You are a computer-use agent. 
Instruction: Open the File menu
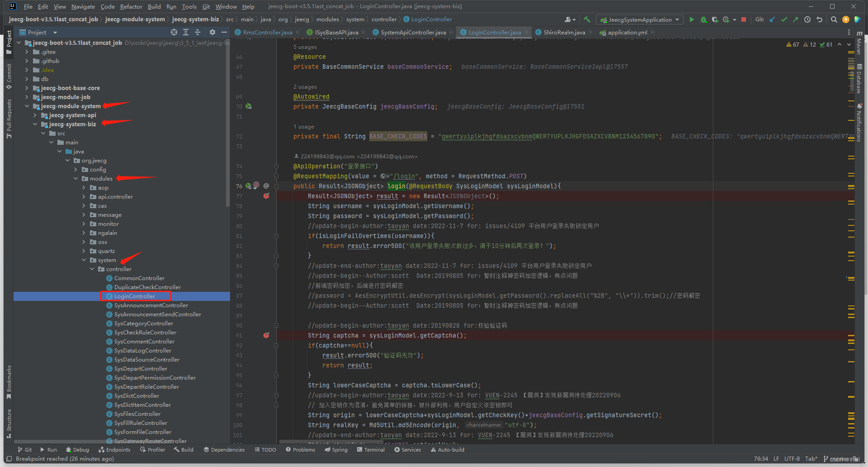[x=28, y=6]
